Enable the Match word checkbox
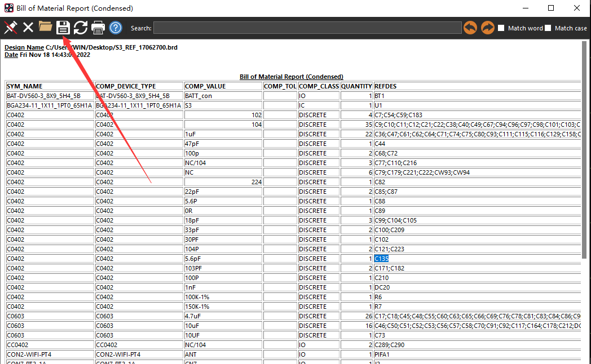The height and width of the screenshot is (364, 591). 501,28
